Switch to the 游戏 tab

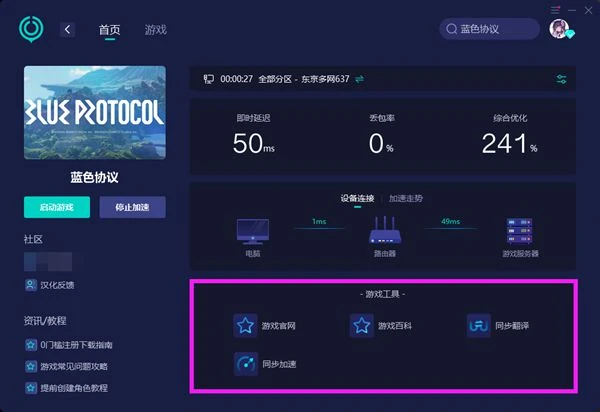(x=156, y=30)
